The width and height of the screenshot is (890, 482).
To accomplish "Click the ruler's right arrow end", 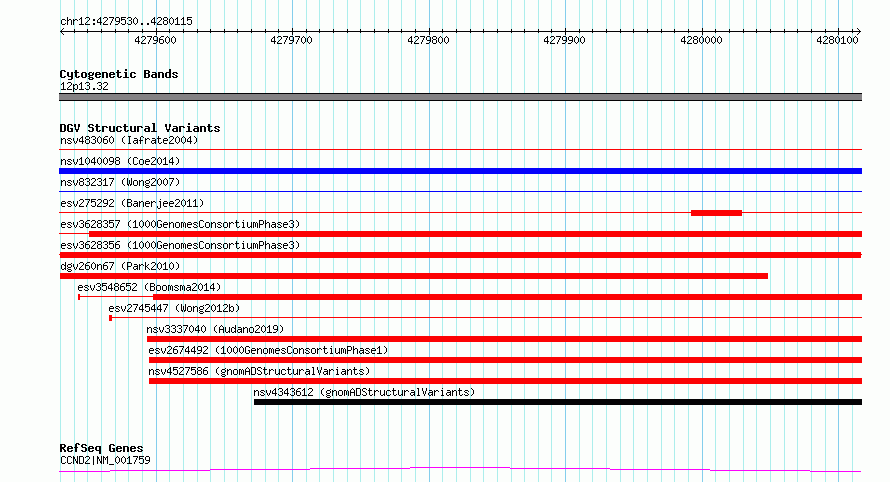I will 859,32.
